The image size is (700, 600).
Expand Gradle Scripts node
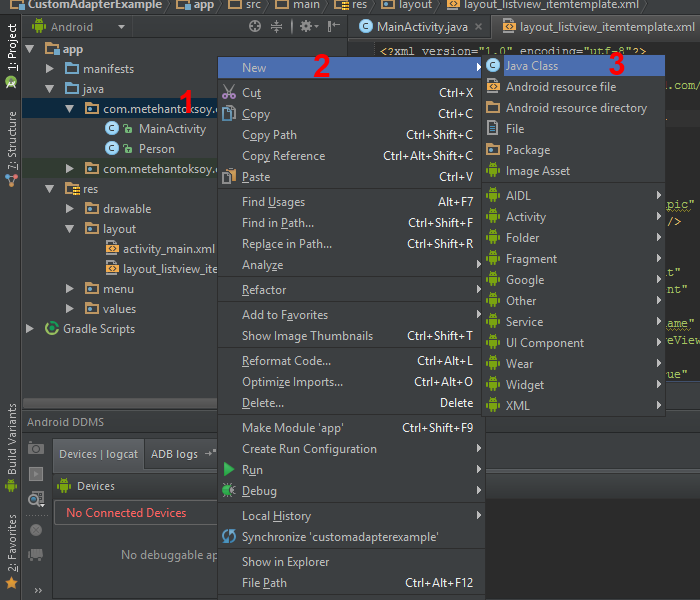[30, 329]
